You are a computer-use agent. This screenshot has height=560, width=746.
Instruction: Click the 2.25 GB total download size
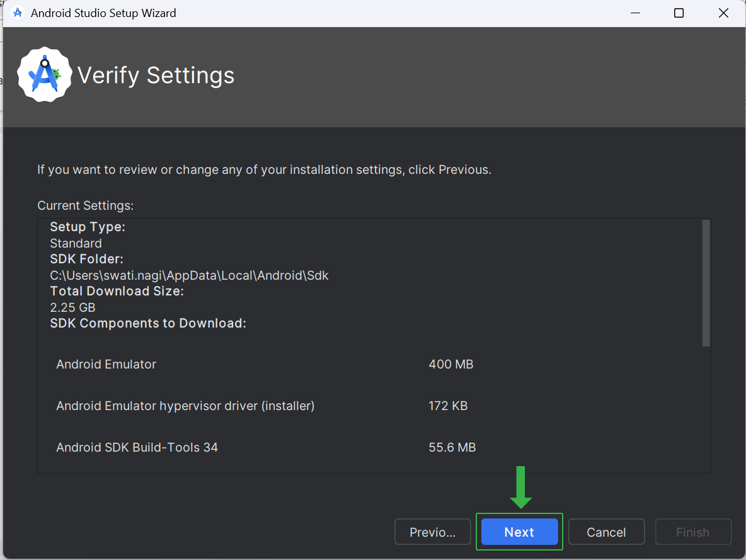point(73,307)
